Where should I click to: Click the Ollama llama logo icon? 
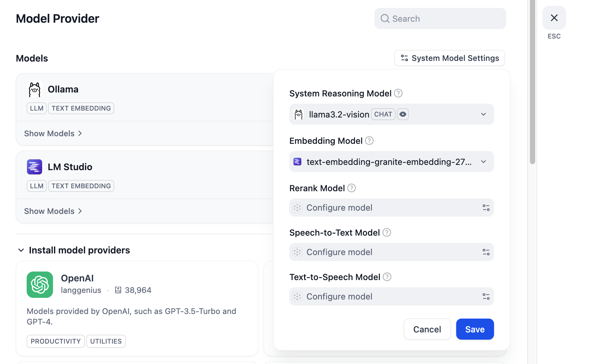(35, 90)
